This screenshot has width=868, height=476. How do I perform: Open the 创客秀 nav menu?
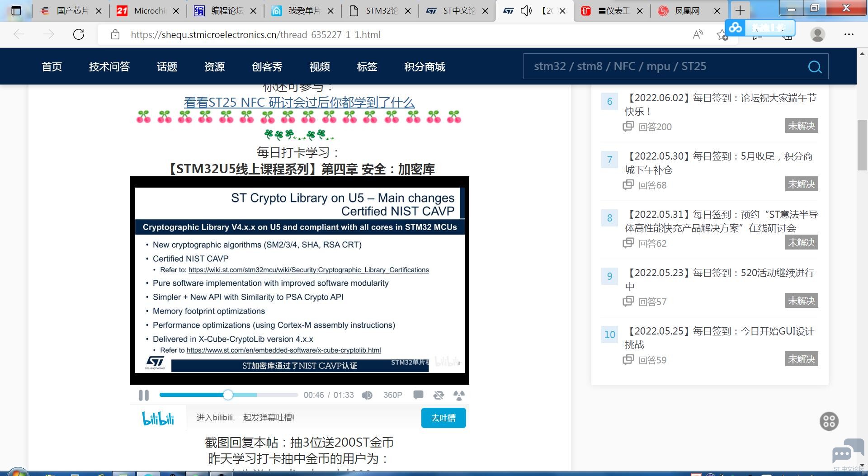[x=267, y=67]
